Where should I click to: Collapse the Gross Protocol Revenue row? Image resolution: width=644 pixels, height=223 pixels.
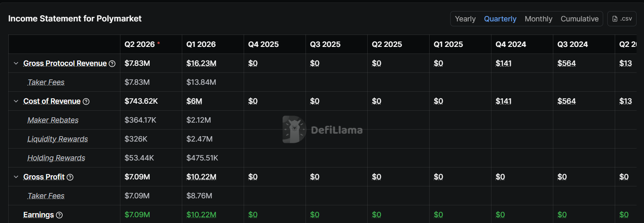[x=16, y=63]
